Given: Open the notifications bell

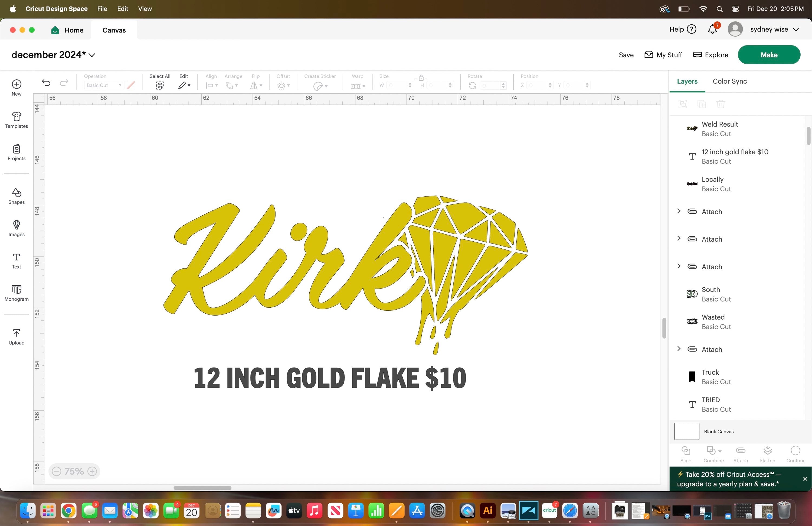Looking at the screenshot, I should (712, 29).
